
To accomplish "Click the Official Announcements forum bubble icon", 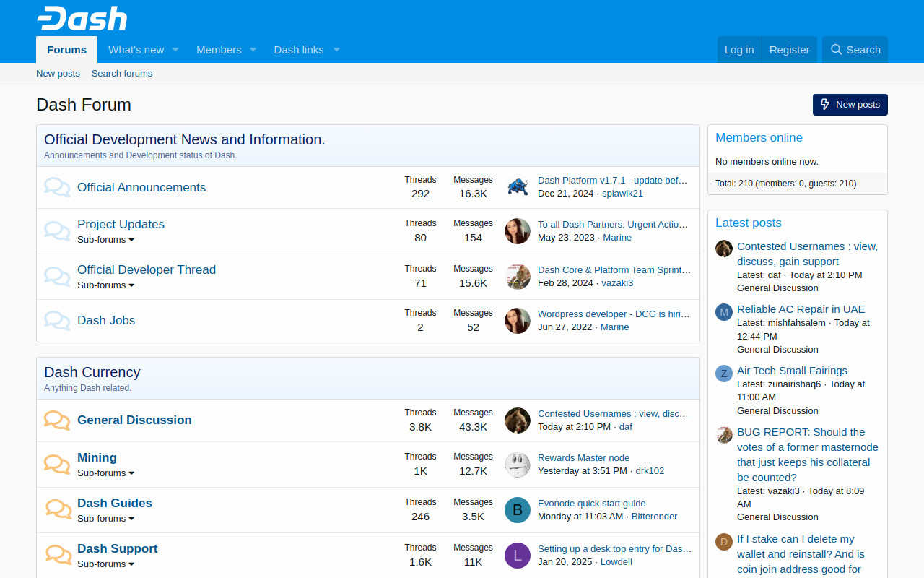I will [57, 187].
